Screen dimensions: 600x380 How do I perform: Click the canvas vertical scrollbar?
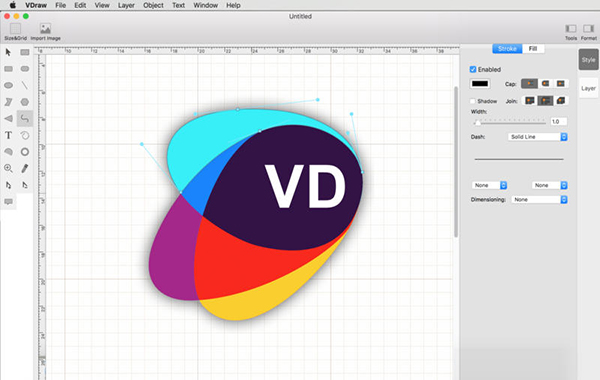[456, 161]
